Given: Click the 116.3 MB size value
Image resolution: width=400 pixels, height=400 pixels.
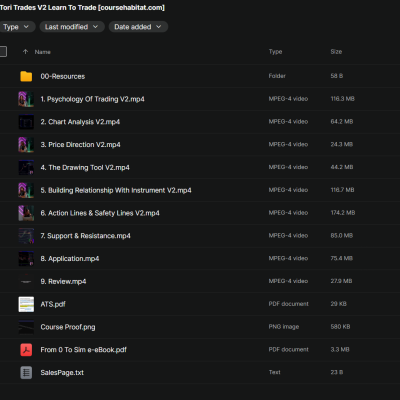Looking at the screenshot, I should coord(343,99).
